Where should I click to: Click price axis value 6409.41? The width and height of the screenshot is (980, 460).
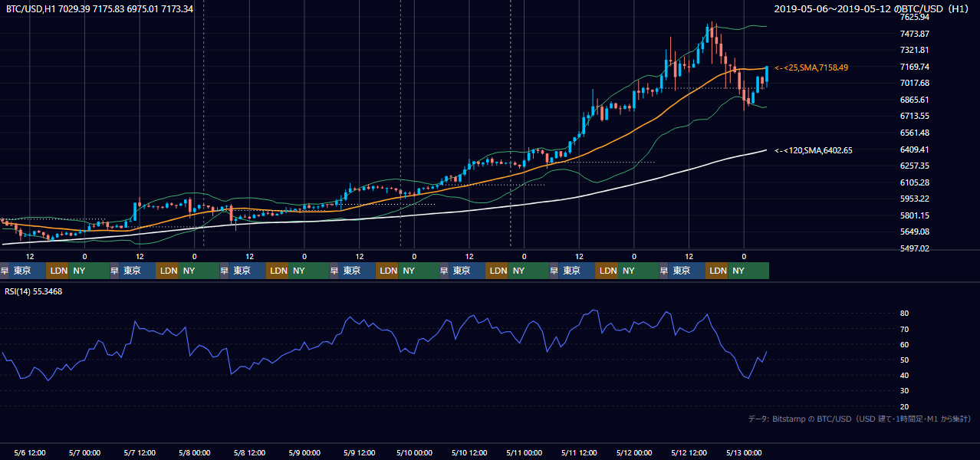click(x=915, y=149)
